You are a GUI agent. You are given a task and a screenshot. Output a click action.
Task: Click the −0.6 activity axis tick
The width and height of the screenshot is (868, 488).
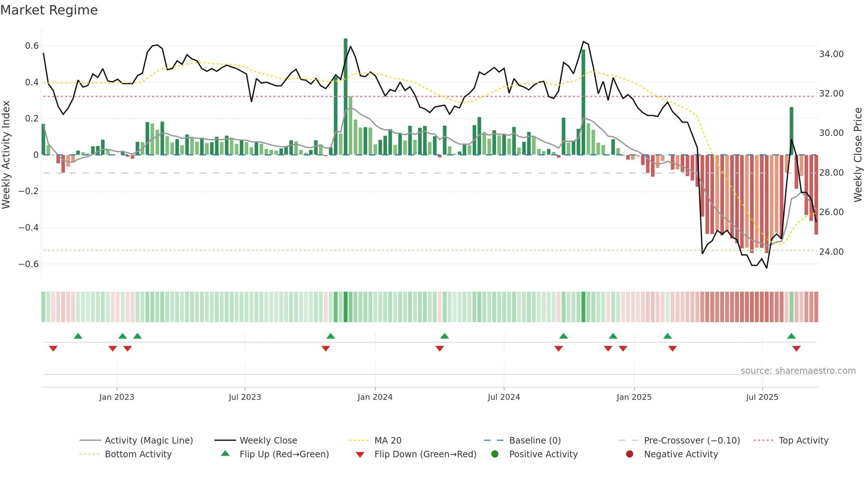[29, 264]
